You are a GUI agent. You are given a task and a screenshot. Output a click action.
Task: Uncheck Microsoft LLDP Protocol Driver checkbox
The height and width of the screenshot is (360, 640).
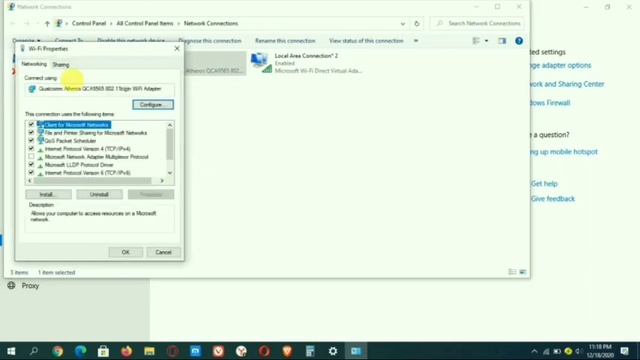pyautogui.click(x=31, y=164)
